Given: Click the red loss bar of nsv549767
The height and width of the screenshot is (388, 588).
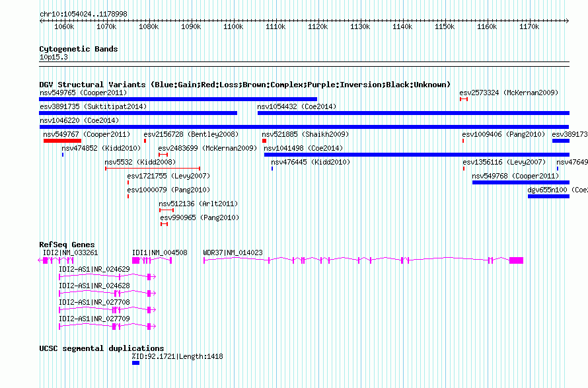Looking at the screenshot, I should tap(62, 141).
